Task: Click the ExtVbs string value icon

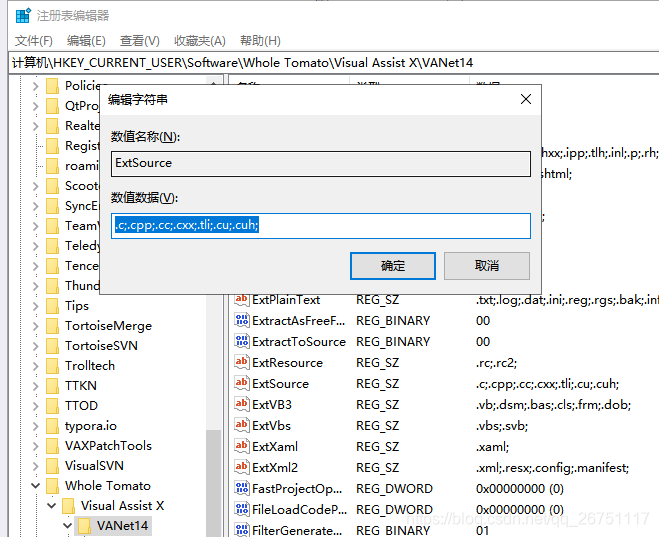Action: (241, 426)
